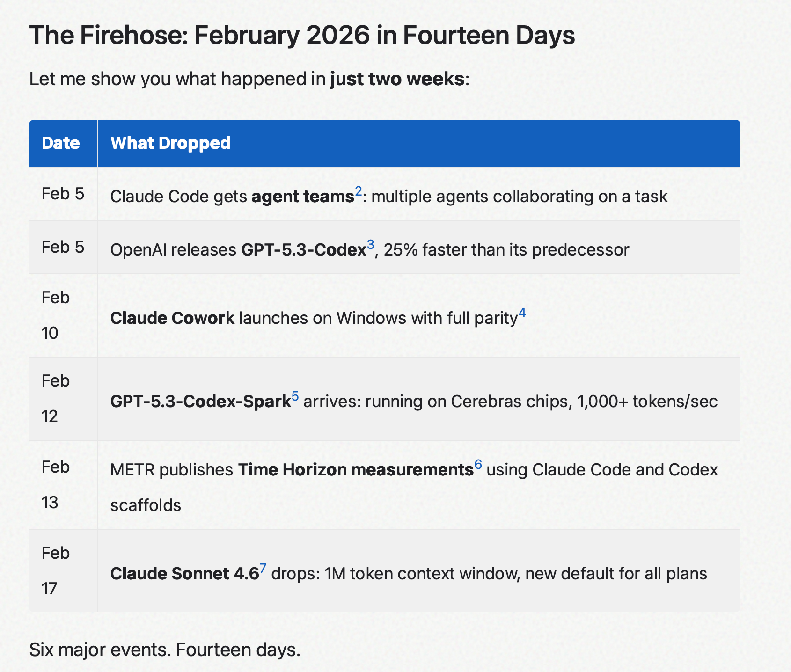Click the bold 'agent teams' text
791x672 pixels.
(x=302, y=197)
